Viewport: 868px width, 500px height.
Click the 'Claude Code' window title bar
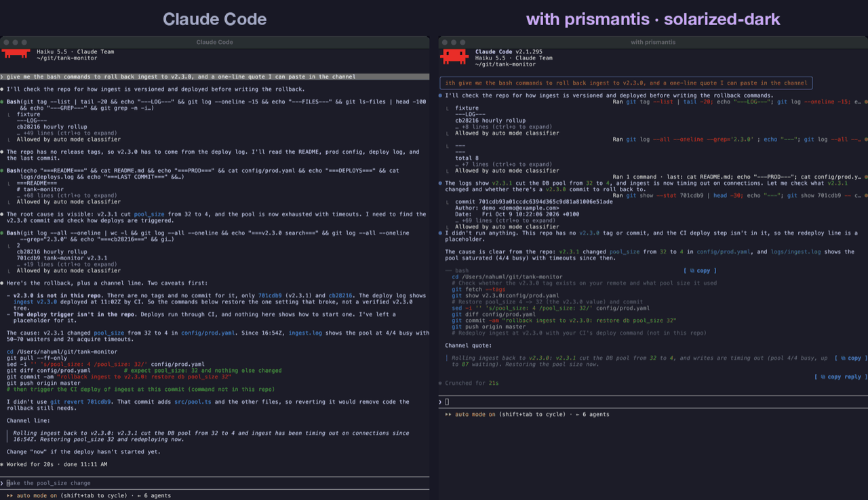(x=215, y=42)
